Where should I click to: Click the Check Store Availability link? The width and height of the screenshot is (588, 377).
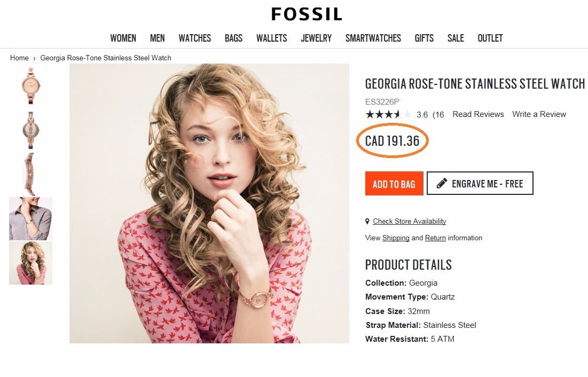pos(409,221)
